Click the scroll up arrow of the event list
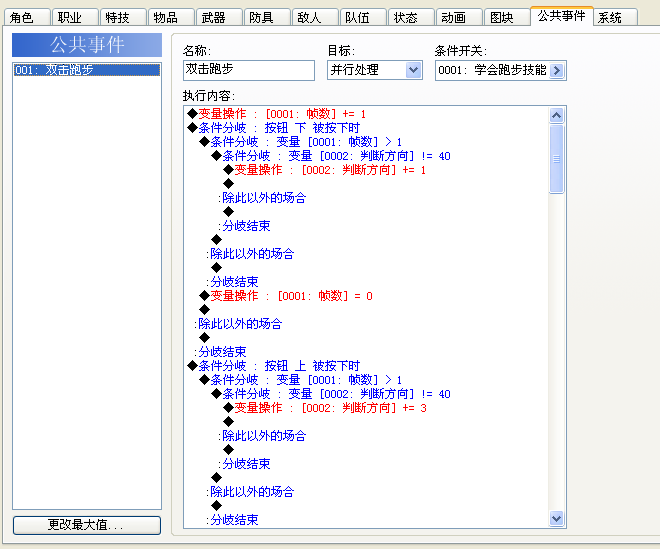Viewport: 660px width, 549px height. 556,115
